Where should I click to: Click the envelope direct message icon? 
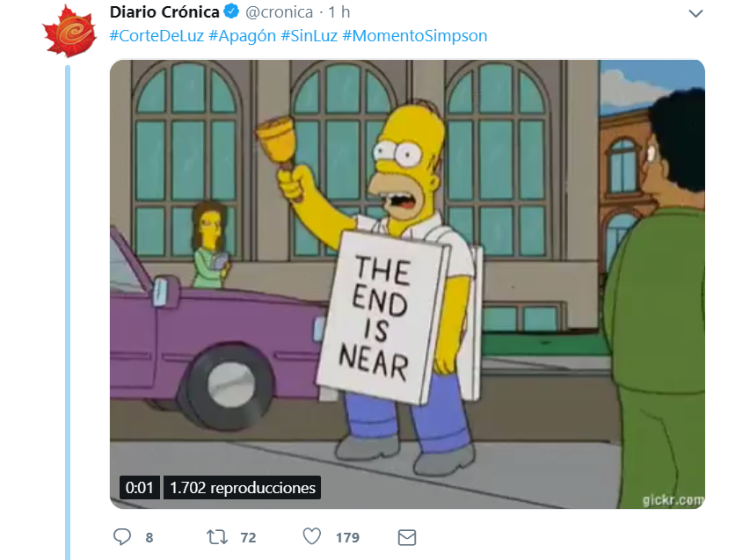tap(407, 537)
